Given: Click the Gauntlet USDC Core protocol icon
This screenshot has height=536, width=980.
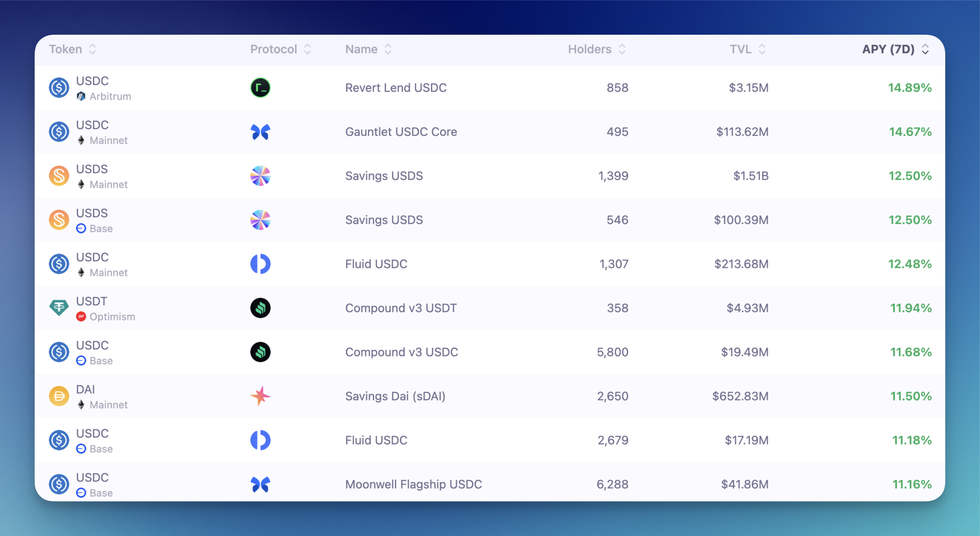Looking at the screenshot, I should pyautogui.click(x=260, y=132).
